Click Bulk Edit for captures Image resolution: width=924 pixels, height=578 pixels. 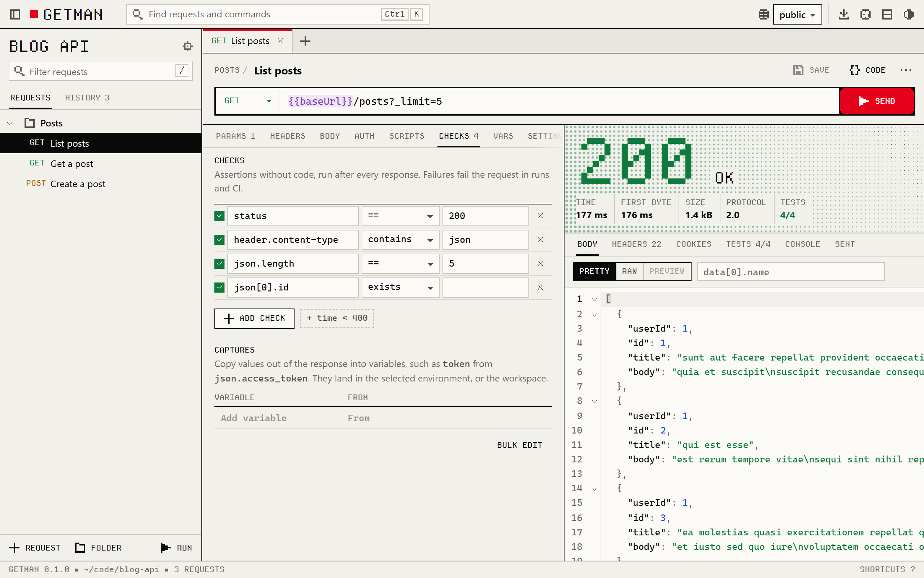(x=519, y=445)
